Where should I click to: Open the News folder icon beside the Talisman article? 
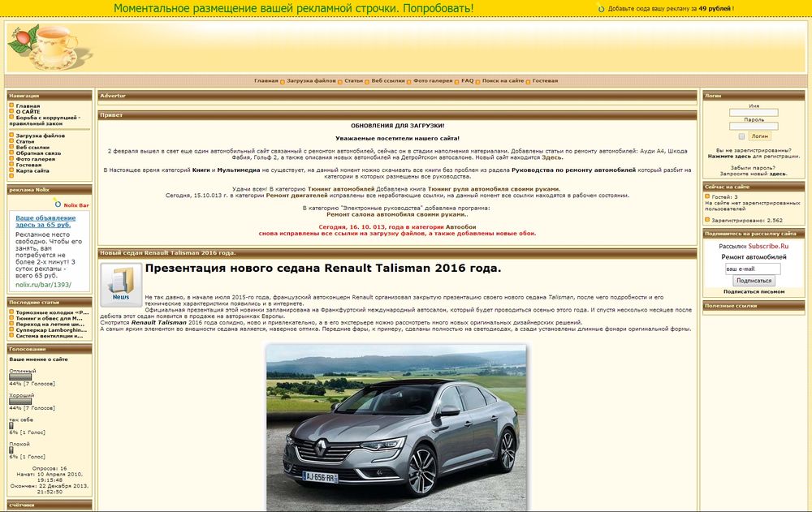click(x=121, y=284)
